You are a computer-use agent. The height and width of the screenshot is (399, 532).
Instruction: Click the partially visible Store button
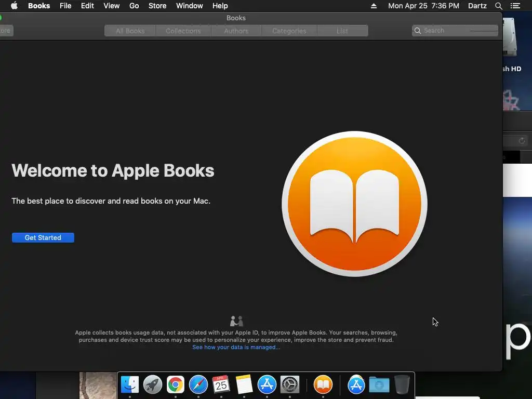tap(6, 31)
